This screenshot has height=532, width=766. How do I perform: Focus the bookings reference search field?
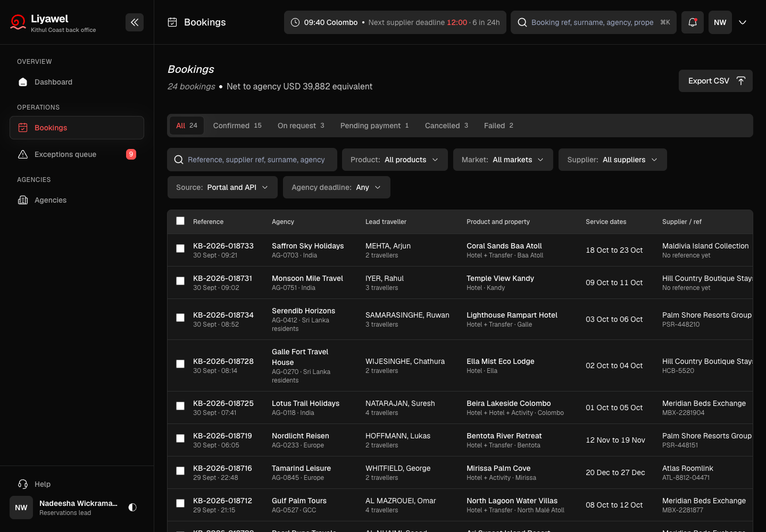[x=252, y=160]
